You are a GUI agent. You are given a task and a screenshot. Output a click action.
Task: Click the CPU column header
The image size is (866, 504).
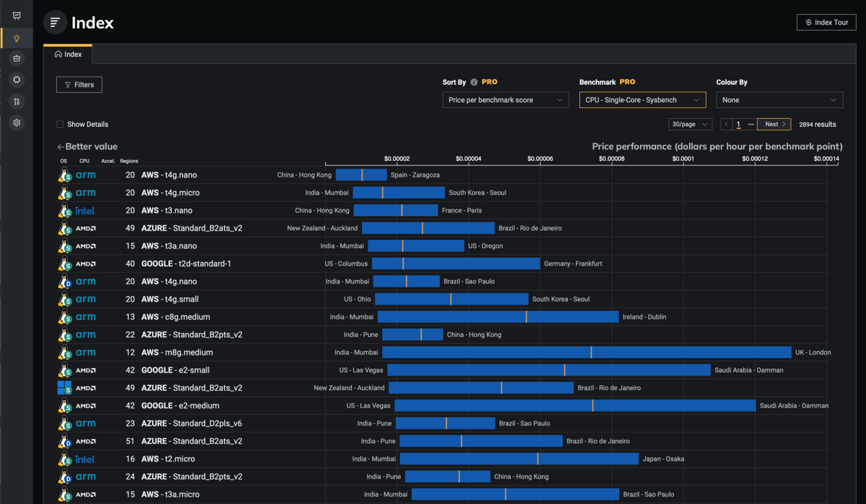pos(84,161)
